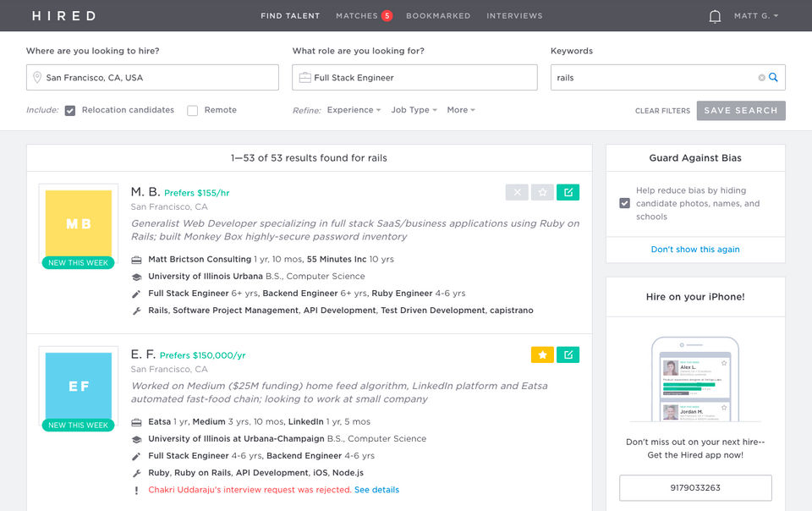Click the E. F. work history briefcase icon

pos(136,422)
